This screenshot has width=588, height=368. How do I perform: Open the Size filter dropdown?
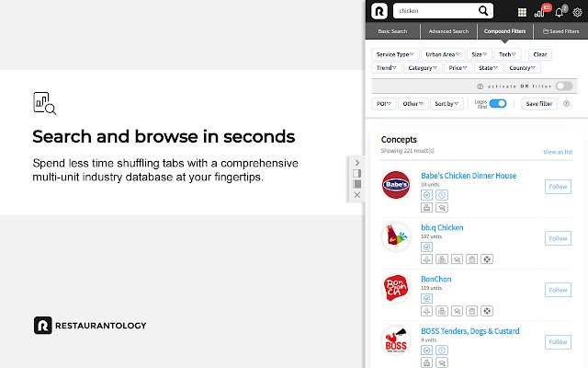479,54
